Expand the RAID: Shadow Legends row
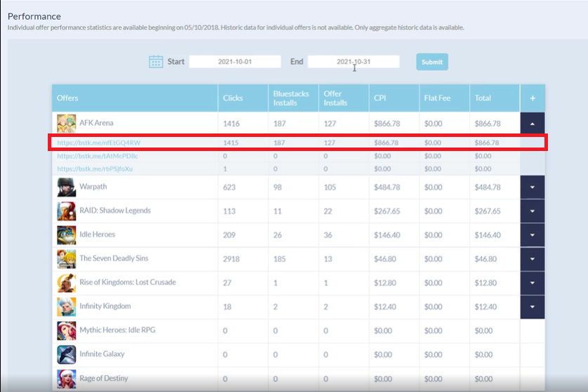The image size is (588, 392). click(533, 211)
